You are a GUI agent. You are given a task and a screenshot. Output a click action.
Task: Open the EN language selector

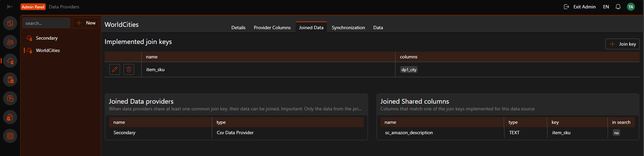pos(606,7)
